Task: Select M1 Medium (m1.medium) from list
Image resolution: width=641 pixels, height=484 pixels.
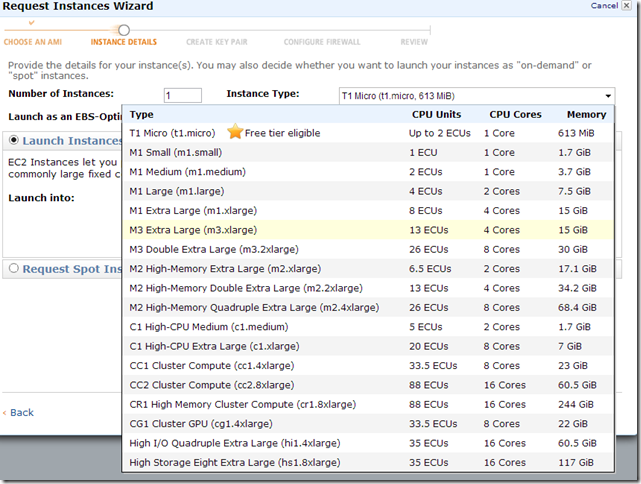Action: pos(187,172)
